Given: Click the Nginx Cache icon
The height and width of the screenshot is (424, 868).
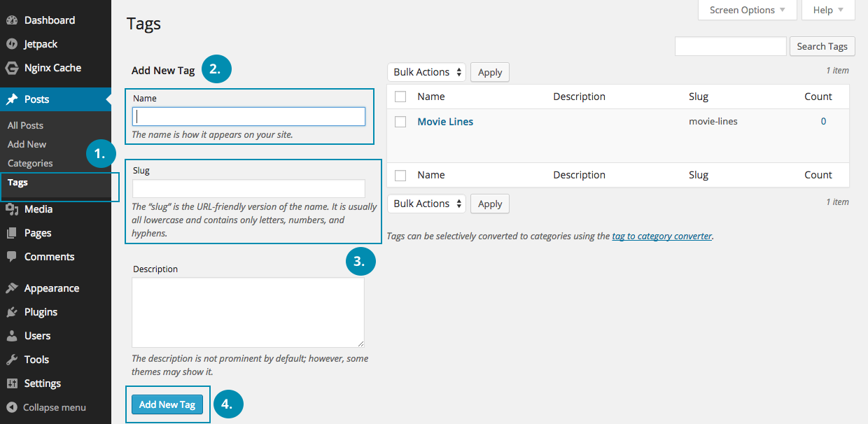Looking at the screenshot, I should 12,68.
